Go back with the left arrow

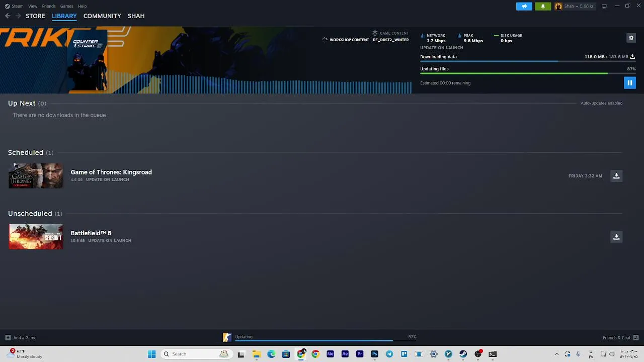tap(8, 16)
